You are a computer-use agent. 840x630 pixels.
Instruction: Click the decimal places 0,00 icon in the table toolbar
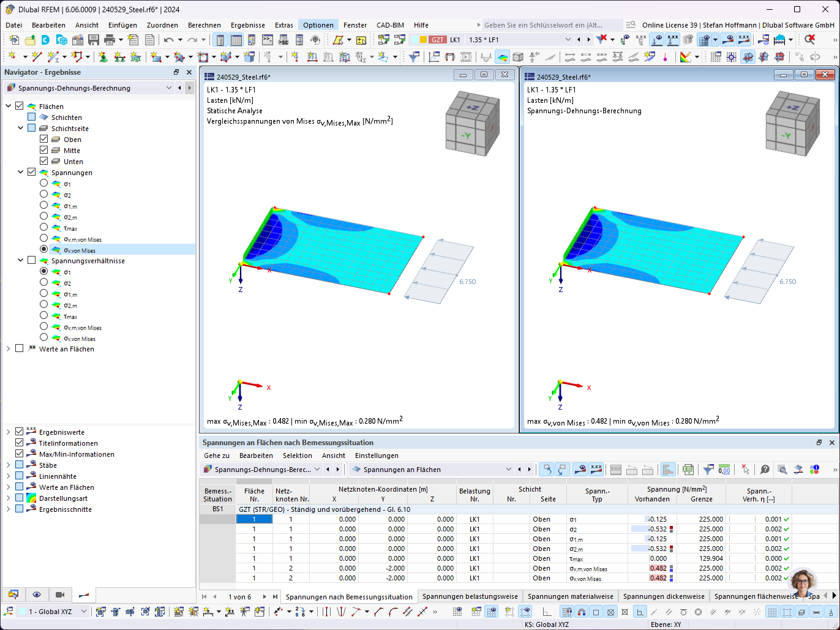(724, 470)
